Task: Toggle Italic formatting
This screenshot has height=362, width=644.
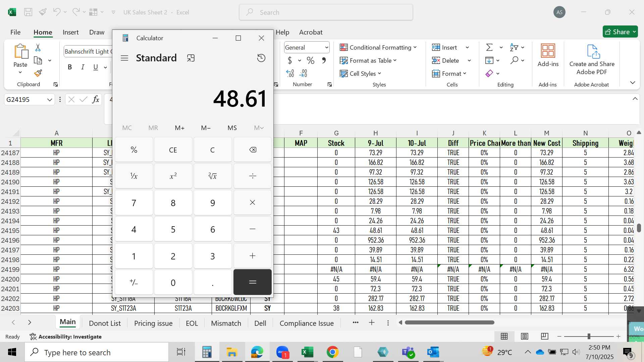Action: [x=83, y=67]
